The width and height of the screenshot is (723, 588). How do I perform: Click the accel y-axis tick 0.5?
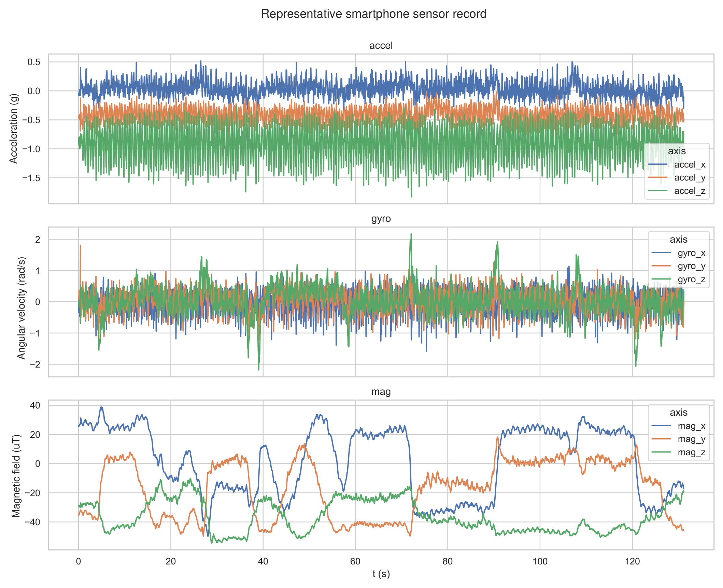34,62
